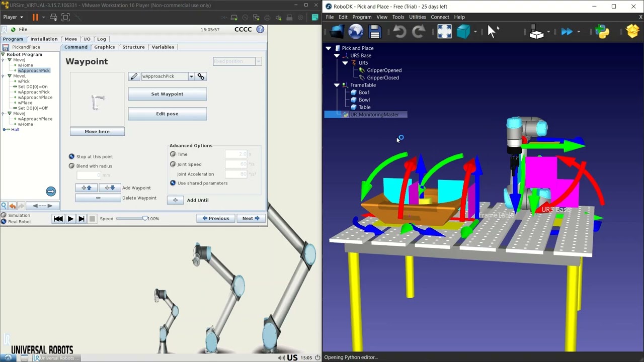This screenshot has width=644, height=362.
Task: Collapse the UR5 Base node
Action: [337, 56]
